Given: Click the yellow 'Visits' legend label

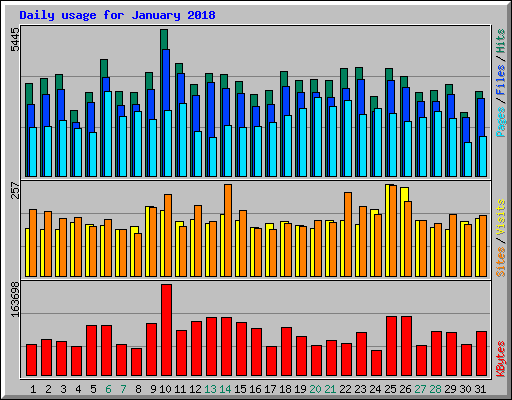Looking at the screenshot, I should click(x=500, y=217).
